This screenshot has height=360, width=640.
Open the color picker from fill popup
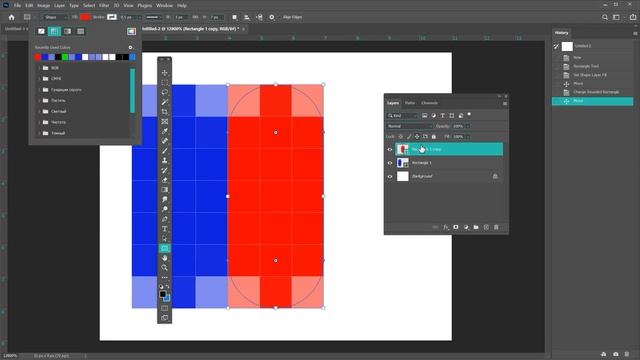[131, 31]
